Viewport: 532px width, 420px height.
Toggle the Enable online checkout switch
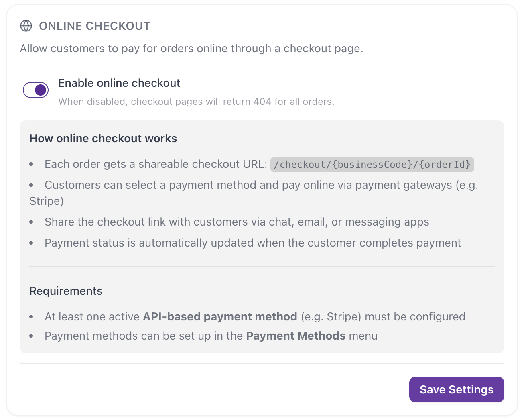point(36,90)
